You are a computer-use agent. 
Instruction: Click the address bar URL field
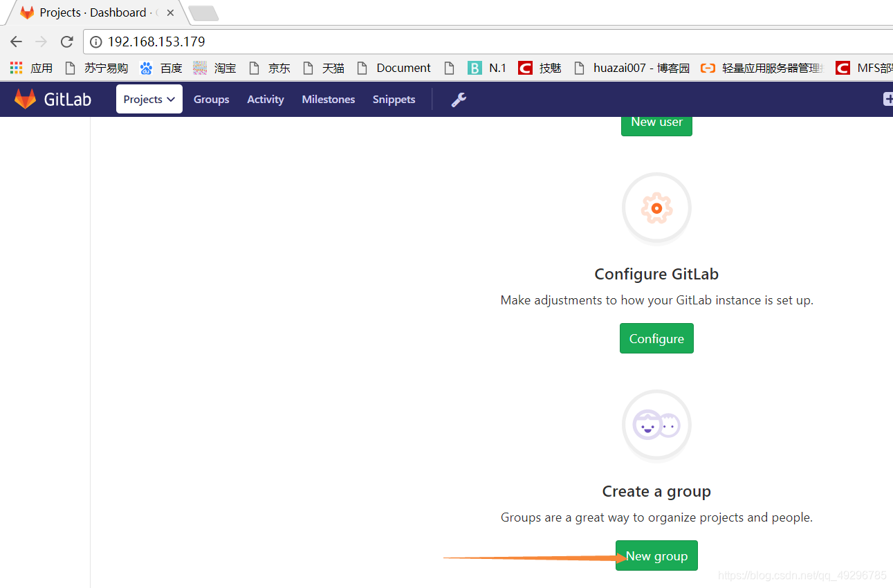[x=488, y=42]
